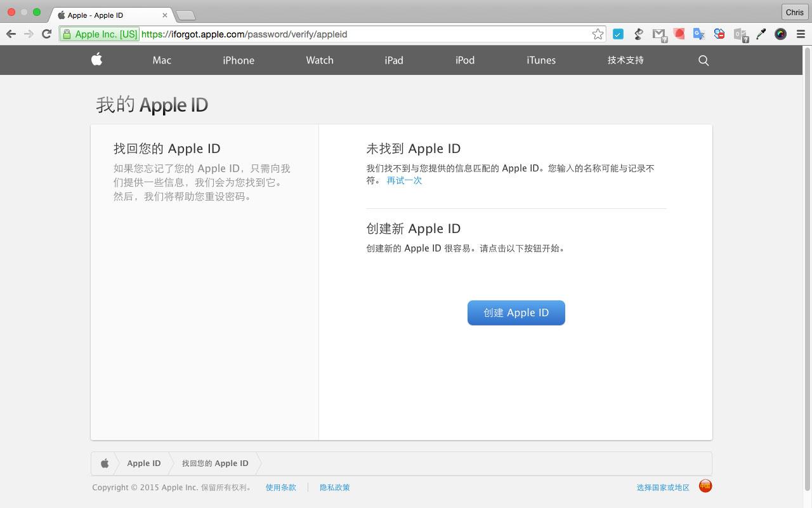
Task: Open the 隐私政策 link
Action: [x=335, y=488]
